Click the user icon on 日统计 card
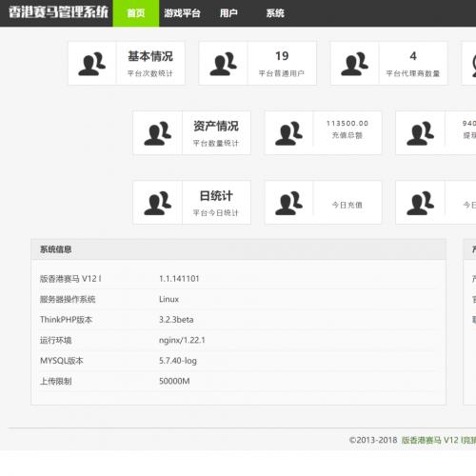Viewport: 476px width, 476px height. pos(157,203)
